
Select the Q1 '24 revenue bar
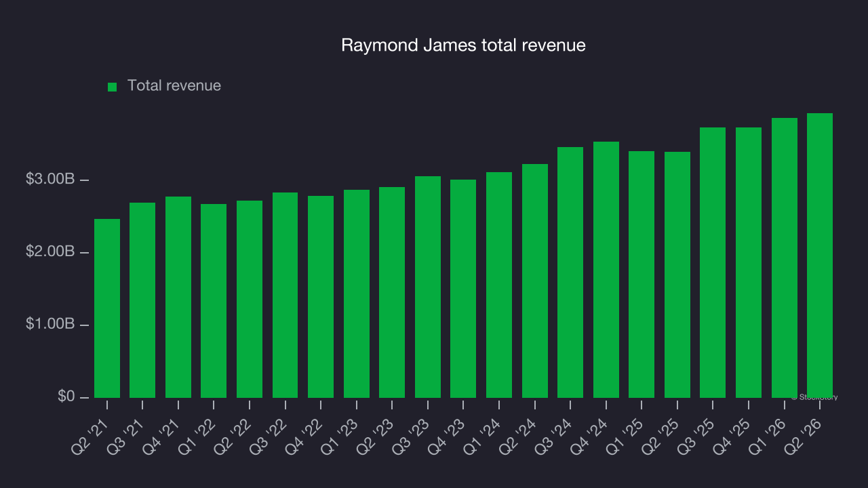click(499, 285)
